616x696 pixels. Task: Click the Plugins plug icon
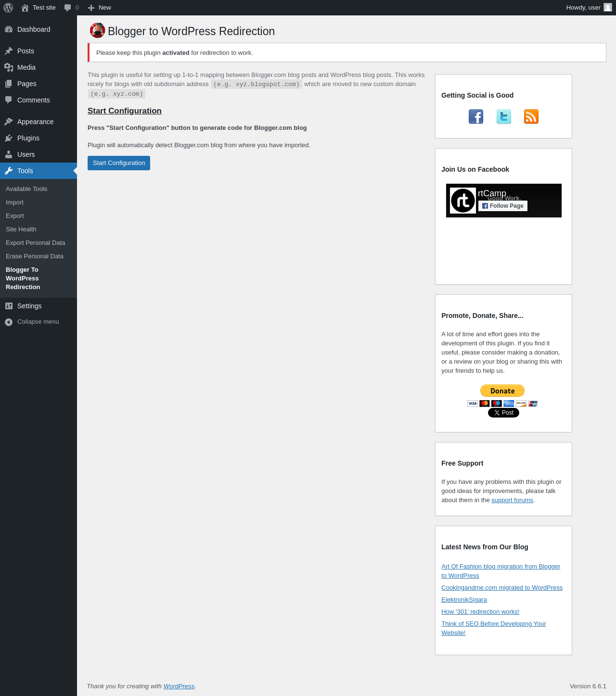tap(9, 138)
